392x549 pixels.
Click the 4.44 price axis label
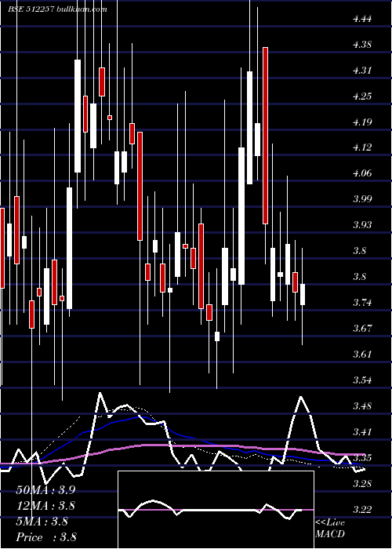tap(362, 19)
